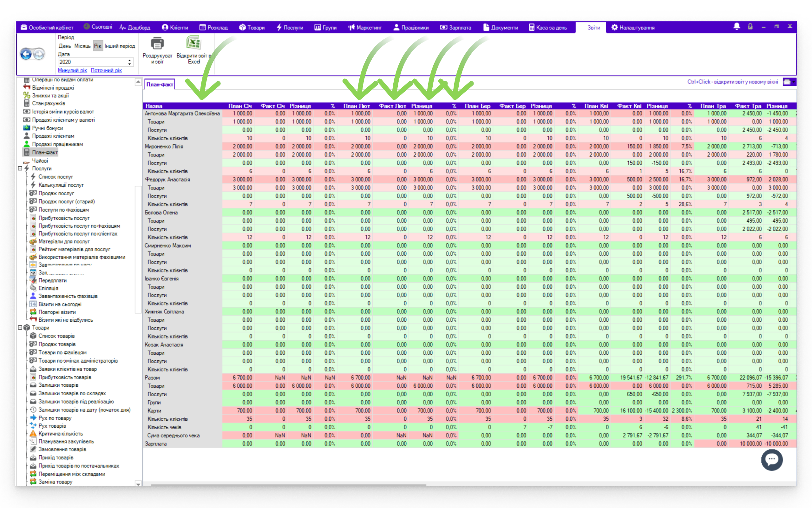The height and width of the screenshot is (508, 812).
Task: Open Продажі клієнтам report
Action: pos(53,136)
